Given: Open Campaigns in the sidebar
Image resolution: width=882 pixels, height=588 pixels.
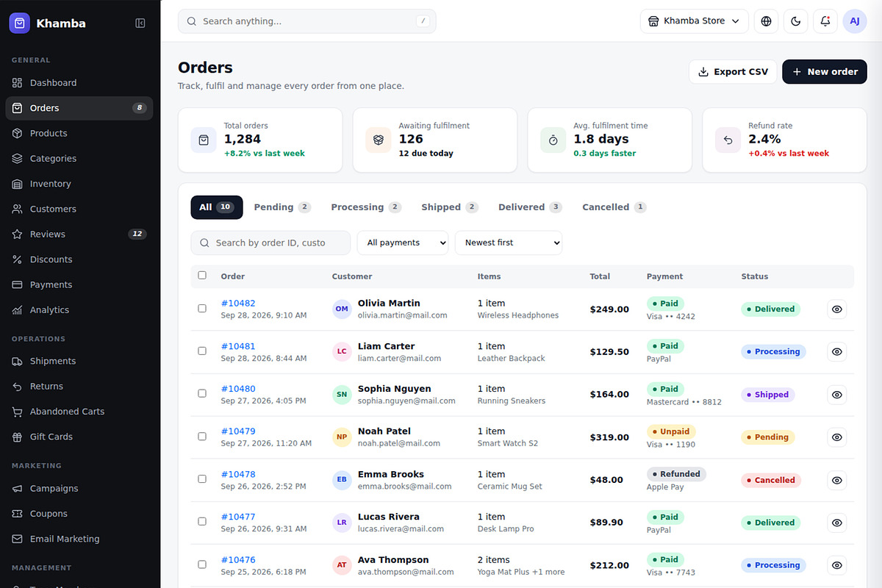Looking at the screenshot, I should point(79,489).
